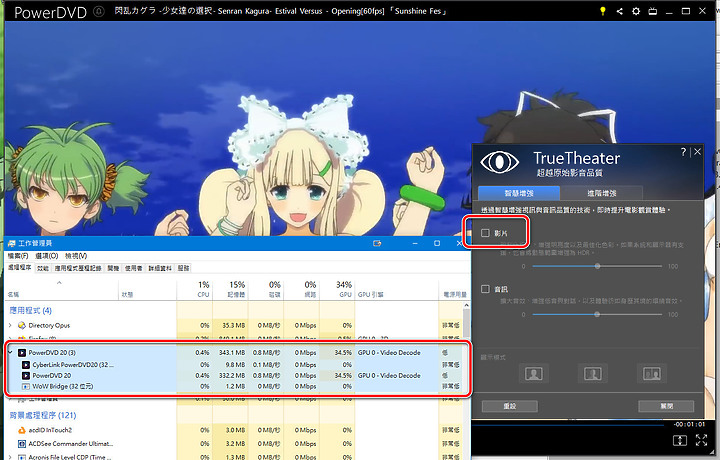Switch to the 服務 services tab
This screenshot has width=720, height=460.
tap(183, 268)
